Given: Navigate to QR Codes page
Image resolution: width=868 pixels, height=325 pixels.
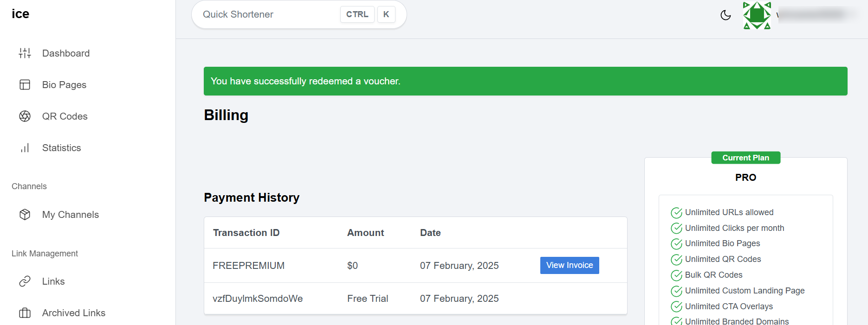Looking at the screenshot, I should coord(65,116).
